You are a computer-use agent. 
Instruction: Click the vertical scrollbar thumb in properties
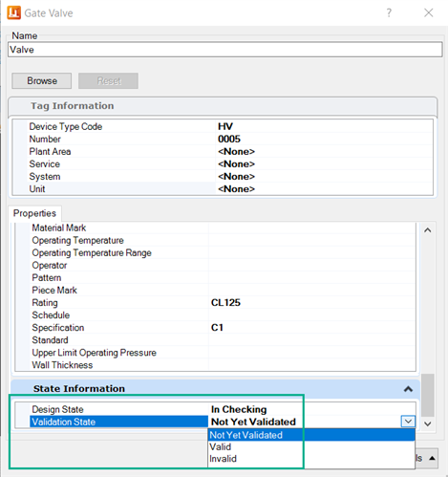click(428, 395)
